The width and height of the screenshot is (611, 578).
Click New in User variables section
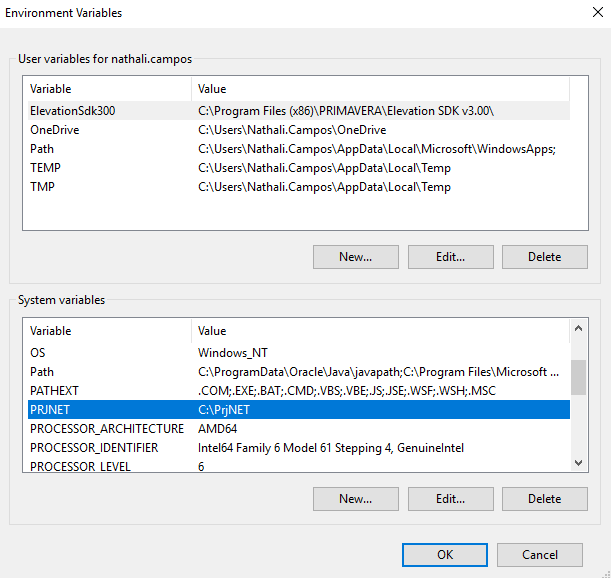[x=355, y=257]
